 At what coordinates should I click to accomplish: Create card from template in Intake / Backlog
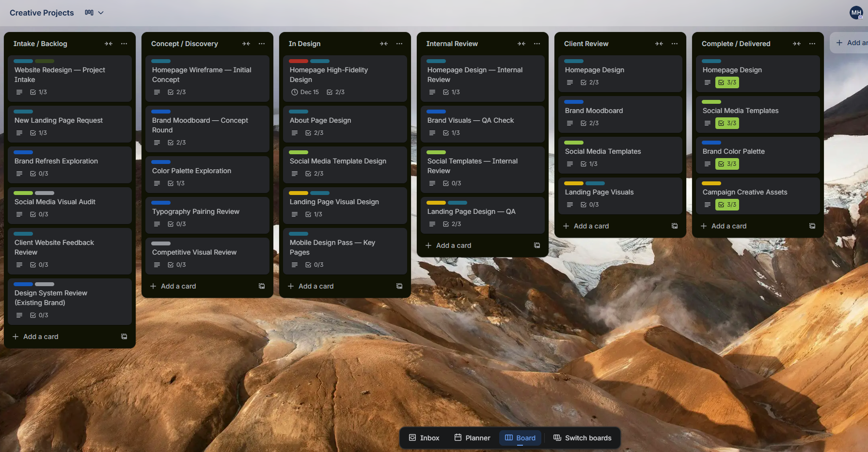click(124, 337)
